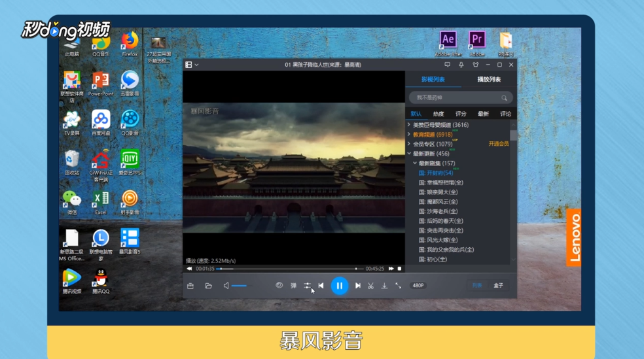Select 国: 魔都风云(全) in the list
The width and height of the screenshot is (644, 359).
coord(438,202)
